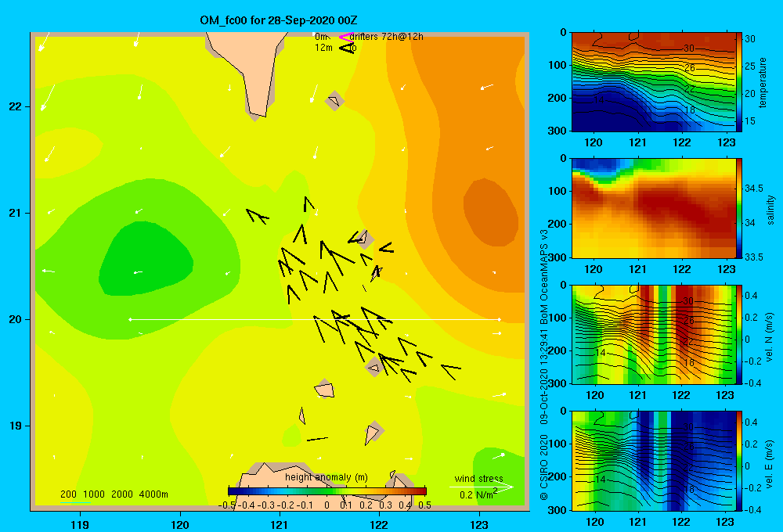Click depth label 100 on the temperature panel axis
This screenshot has width=783, height=532.
(557, 65)
